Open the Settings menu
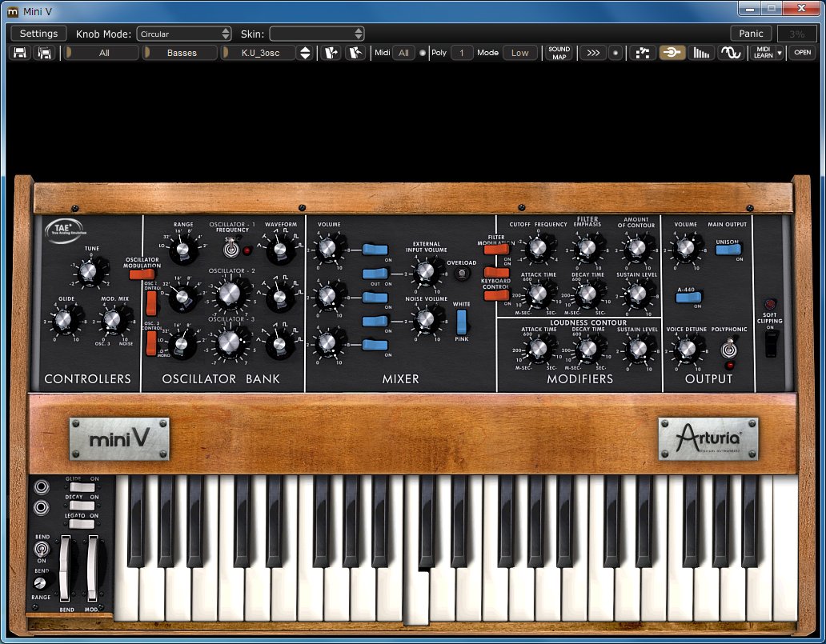Viewport: 826px width, 644px height. coord(38,34)
